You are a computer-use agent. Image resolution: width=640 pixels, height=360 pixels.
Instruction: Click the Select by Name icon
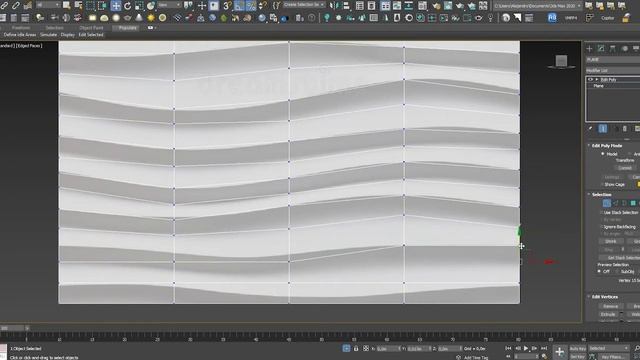(x=78, y=6)
